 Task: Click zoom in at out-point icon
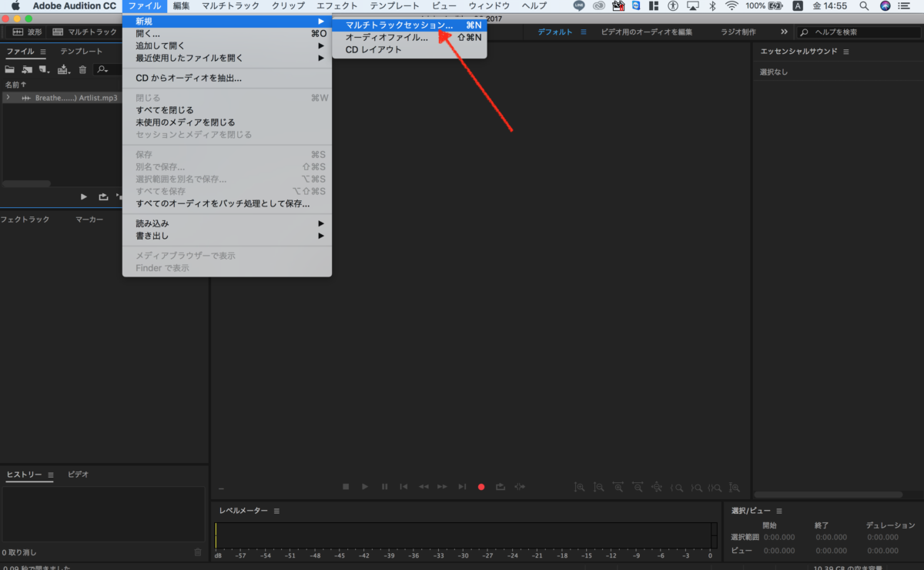click(x=696, y=487)
